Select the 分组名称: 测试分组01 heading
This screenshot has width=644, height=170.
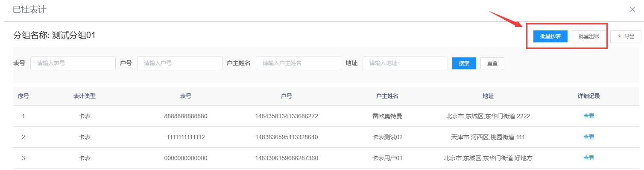(54, 35)
